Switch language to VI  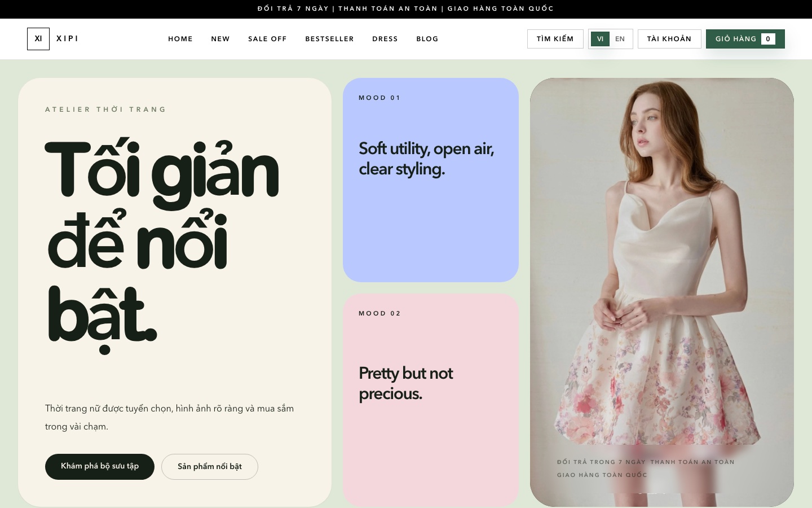600,39
